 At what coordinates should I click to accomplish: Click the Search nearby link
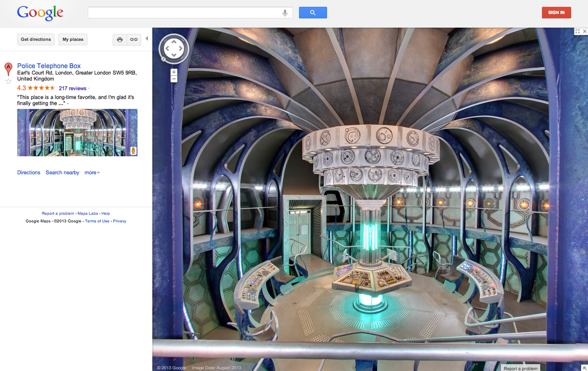click(x=62, y=173)
